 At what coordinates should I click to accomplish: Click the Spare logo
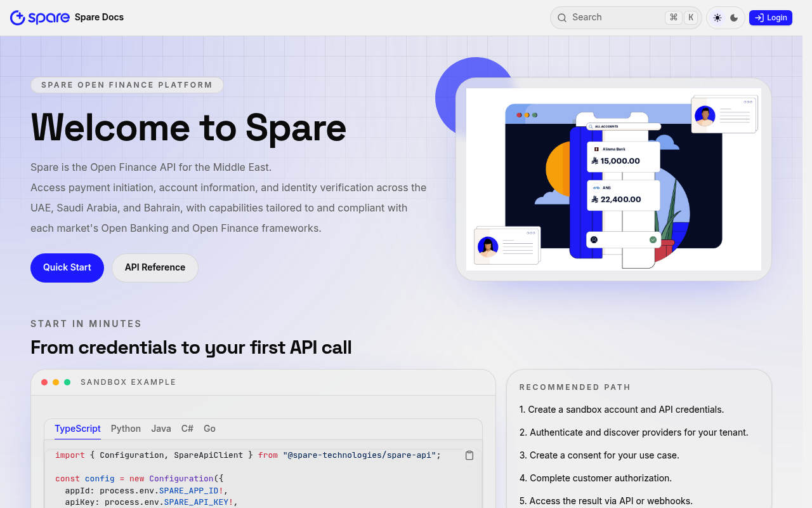(x=40, y=18)
